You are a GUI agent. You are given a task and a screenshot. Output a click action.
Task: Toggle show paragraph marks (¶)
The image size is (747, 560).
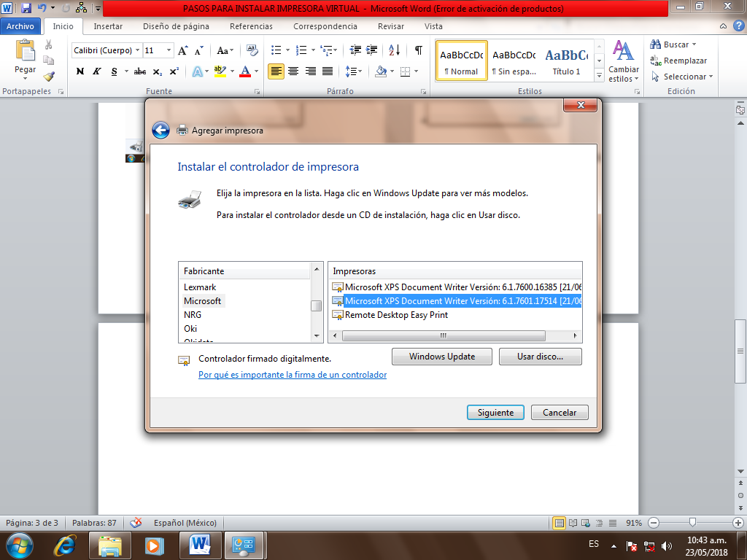pyautogui.click(x=418, y=50)
